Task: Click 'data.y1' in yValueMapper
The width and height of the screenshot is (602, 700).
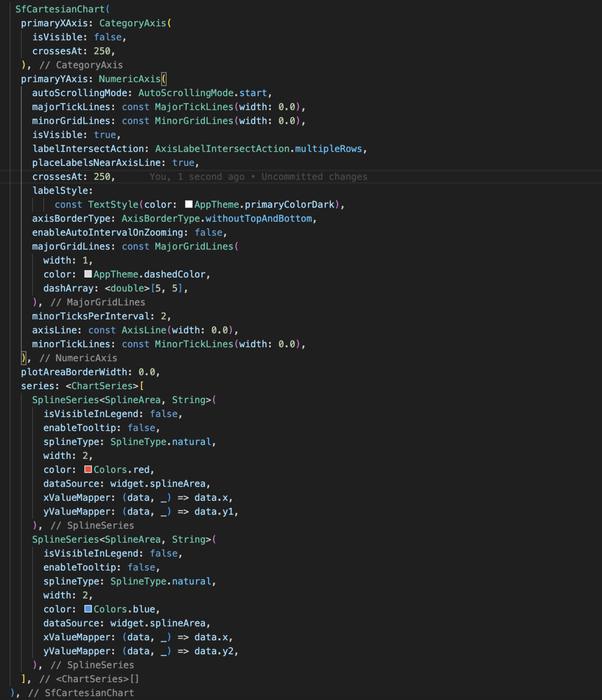Action: 214,511
